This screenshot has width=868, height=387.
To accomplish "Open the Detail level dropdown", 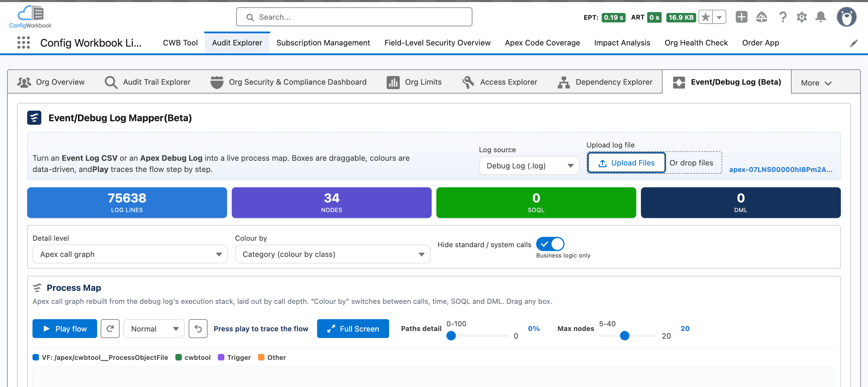I will click(130, 254).
